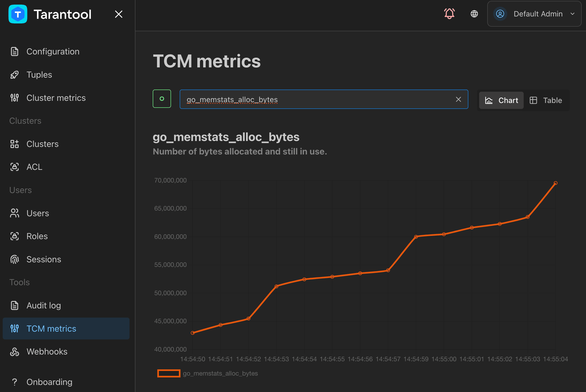Viewport: 586px width, 392px height.
Task: Open language selector globe icon
Action: [x=474, y=14]
